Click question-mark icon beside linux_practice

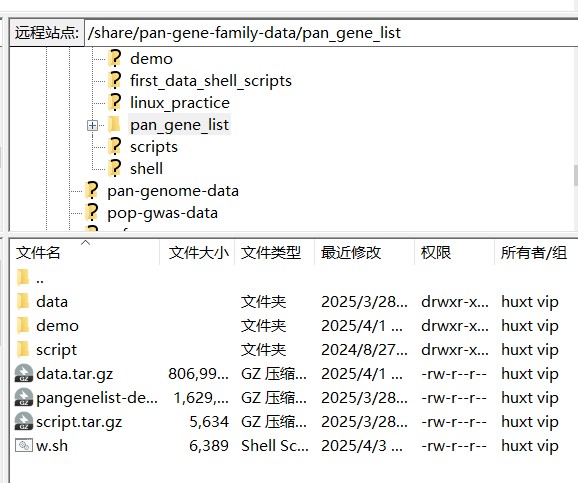[115, 102]
